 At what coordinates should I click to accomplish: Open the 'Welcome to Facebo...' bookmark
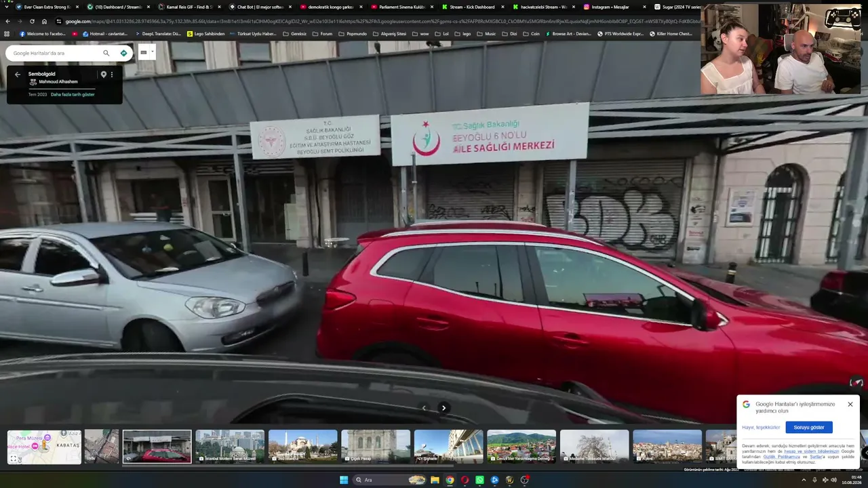pos(43,33)
